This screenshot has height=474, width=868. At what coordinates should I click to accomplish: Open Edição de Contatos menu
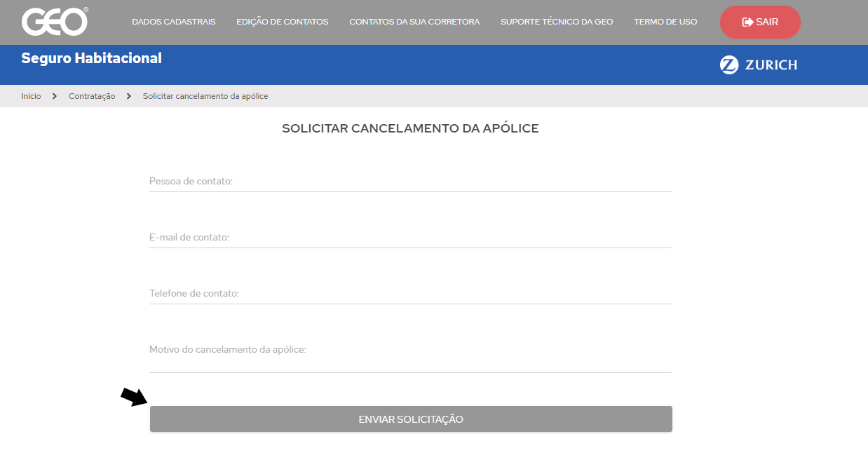(283, 22)
